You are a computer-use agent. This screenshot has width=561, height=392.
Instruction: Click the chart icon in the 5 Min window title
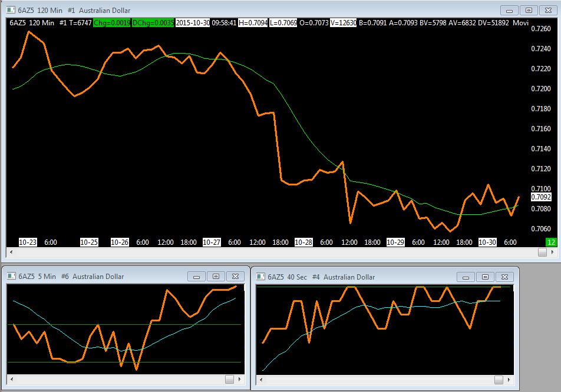(11, 276)
